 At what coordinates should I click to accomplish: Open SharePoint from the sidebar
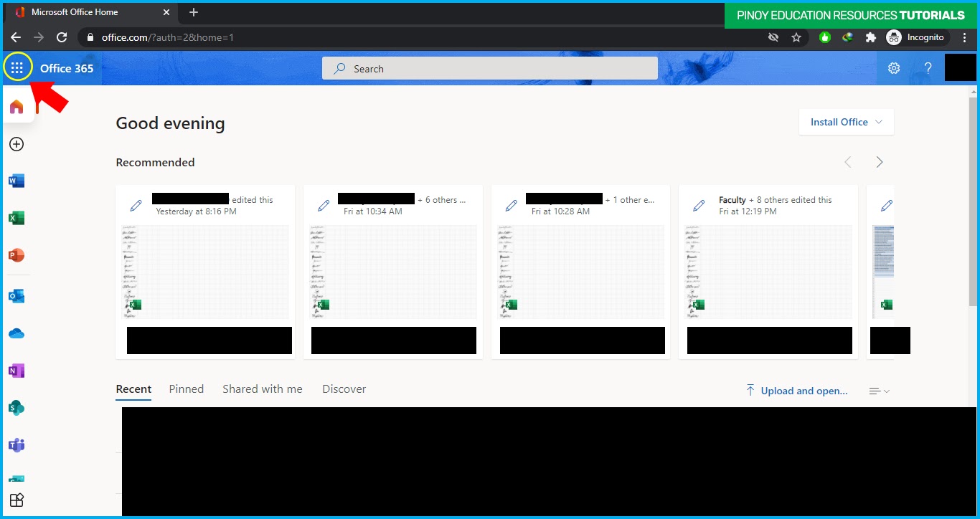coord(17,408)
